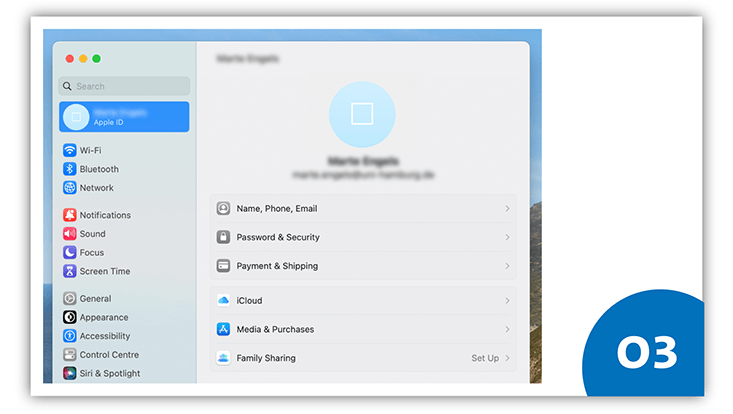Select General in the sidebar
Viewport: 733px width, 414px height.
click(x=95, y=299)
